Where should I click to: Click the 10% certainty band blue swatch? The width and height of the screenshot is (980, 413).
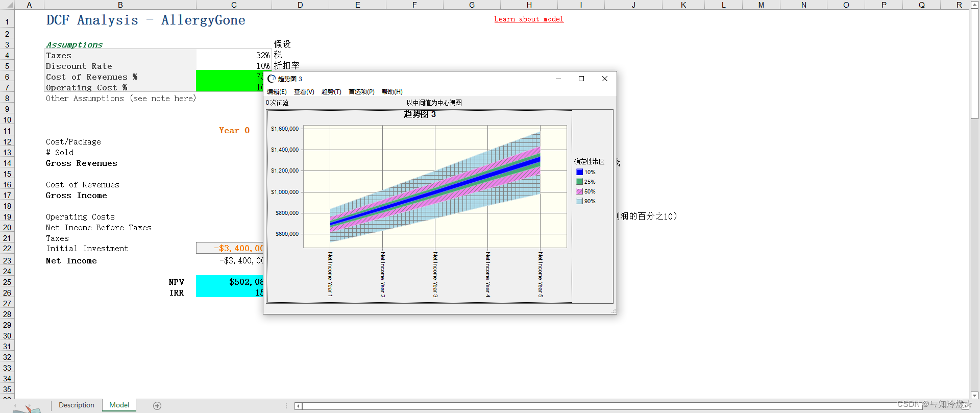[x=580, y=172]
